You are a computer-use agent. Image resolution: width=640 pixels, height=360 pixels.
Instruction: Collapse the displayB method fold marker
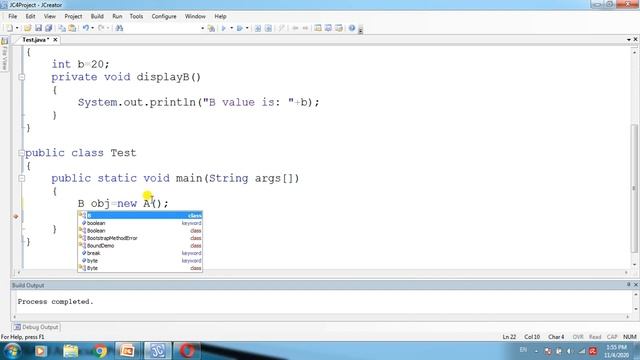click(22, 77)
